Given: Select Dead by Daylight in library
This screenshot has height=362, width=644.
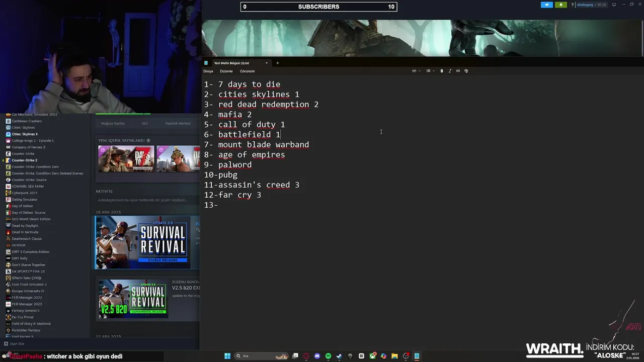Looking at the screenshot, I should [25, 226].
